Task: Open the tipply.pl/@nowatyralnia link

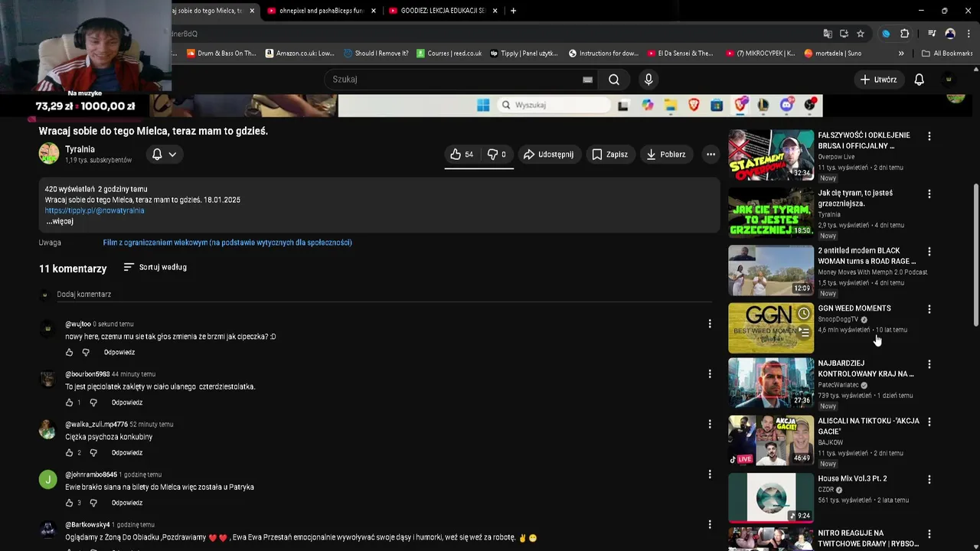Action: point(94,210)
